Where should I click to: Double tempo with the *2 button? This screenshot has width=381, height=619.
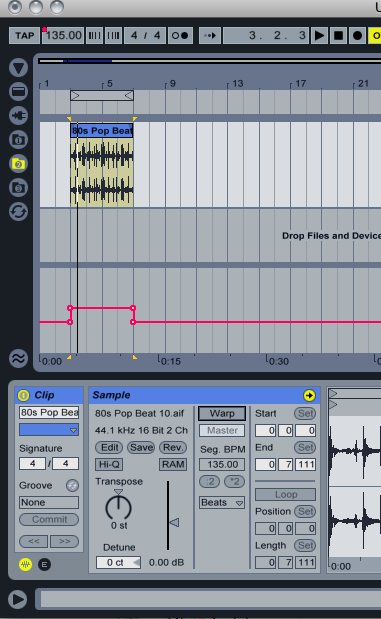click(235, 482)
